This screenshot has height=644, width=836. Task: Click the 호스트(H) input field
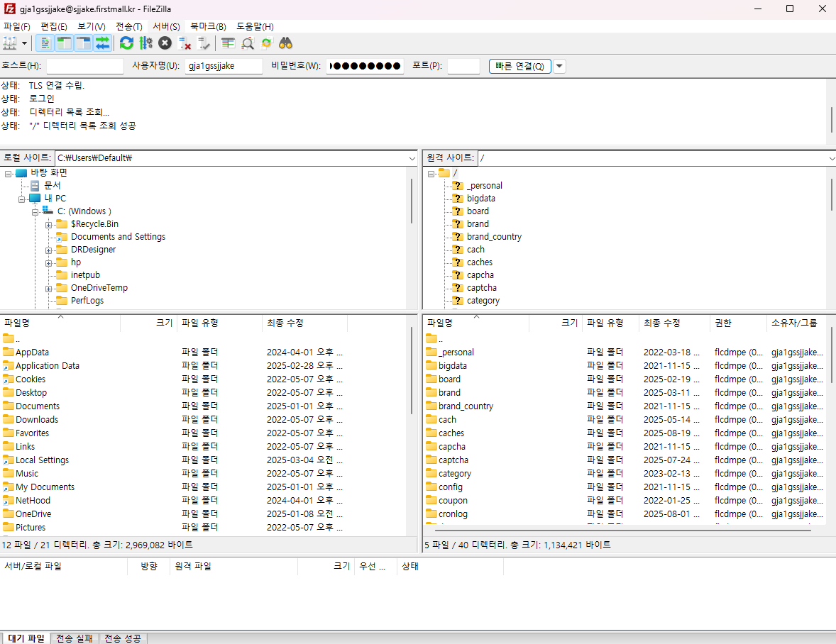[x=84, y=66]
